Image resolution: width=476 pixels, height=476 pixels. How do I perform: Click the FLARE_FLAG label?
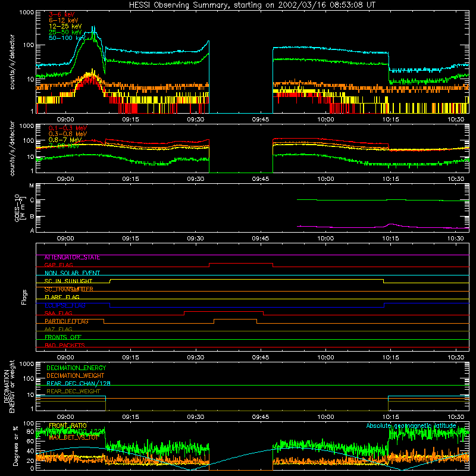62,297
